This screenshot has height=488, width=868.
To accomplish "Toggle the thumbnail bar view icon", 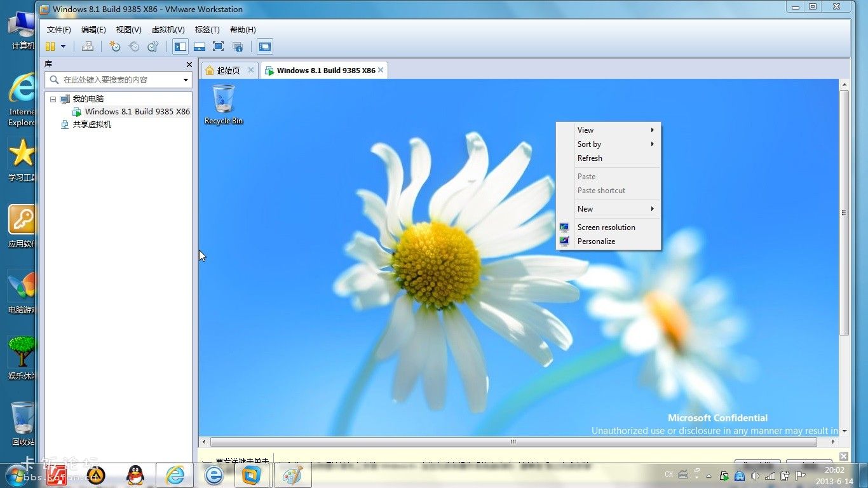I will tap(200, 46).
